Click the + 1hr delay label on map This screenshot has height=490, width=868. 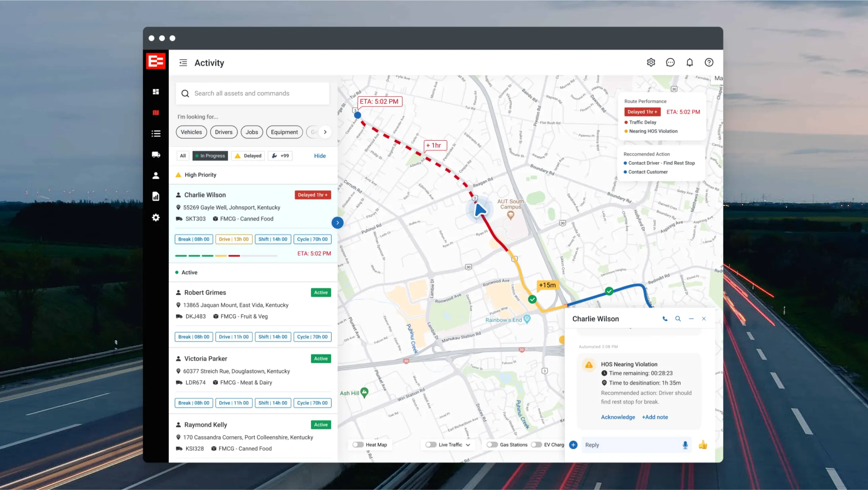(435, 146)
